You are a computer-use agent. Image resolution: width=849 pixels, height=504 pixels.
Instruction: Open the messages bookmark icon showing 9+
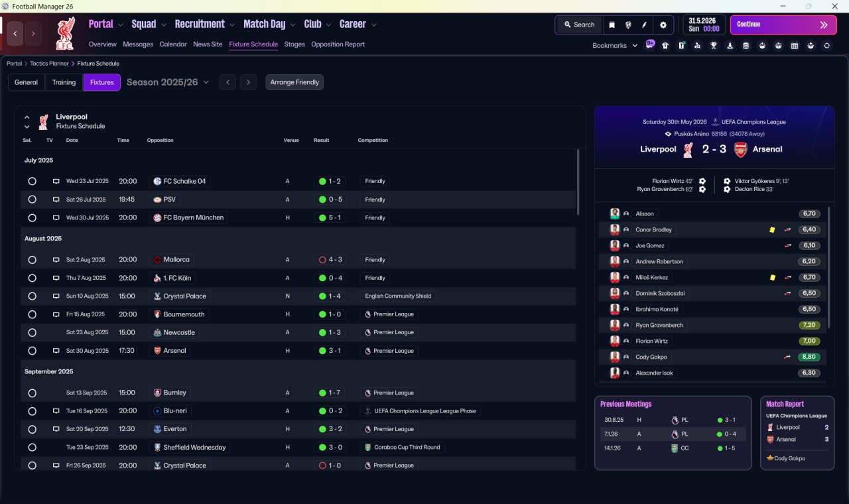click(x=650, y=45)
